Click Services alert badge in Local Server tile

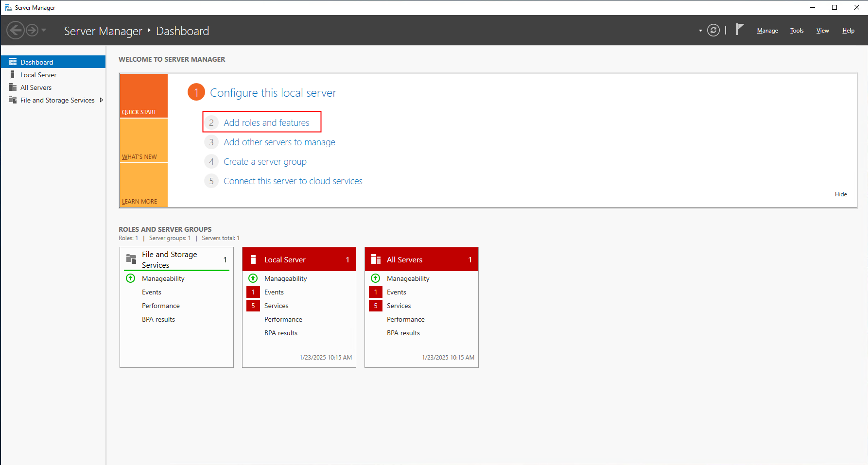click(x=253, y=306)
